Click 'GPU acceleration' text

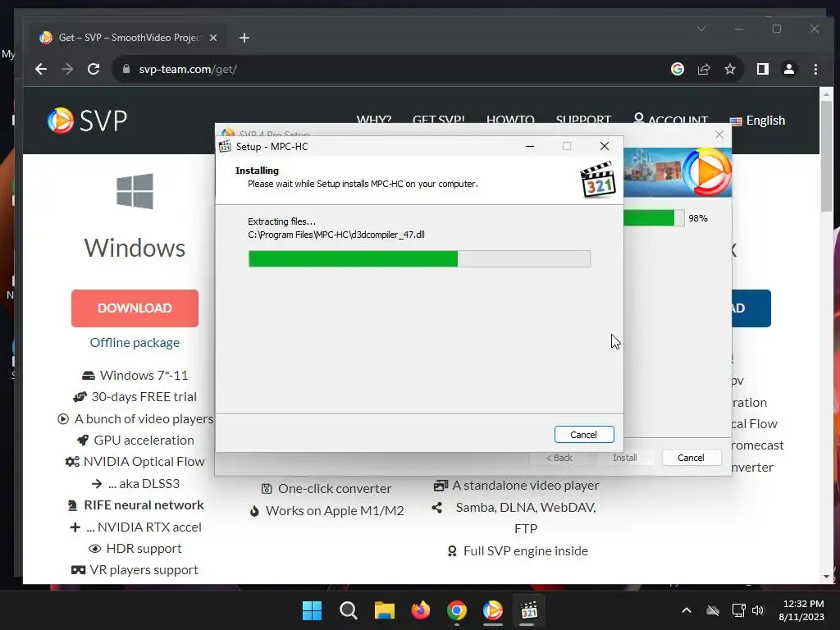pyautogui.click(x=144, y=441)
